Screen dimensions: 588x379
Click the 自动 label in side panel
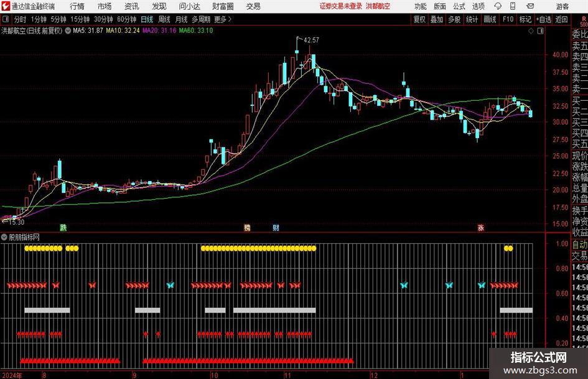click(x=580, y=245)
